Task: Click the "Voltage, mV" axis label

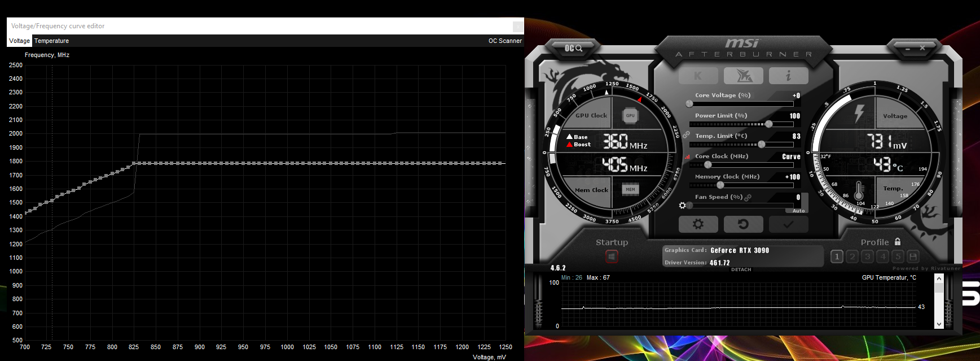Action: (489, 357)
